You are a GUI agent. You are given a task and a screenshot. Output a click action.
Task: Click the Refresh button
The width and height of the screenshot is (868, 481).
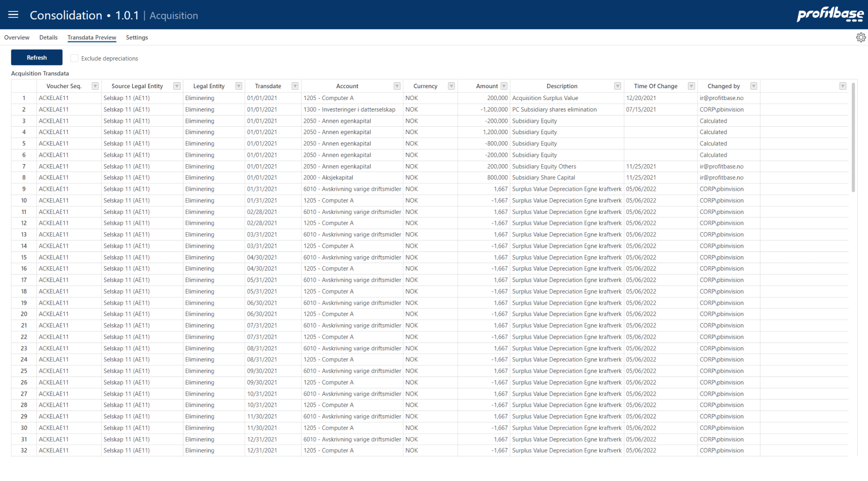[x=37, y=58]
